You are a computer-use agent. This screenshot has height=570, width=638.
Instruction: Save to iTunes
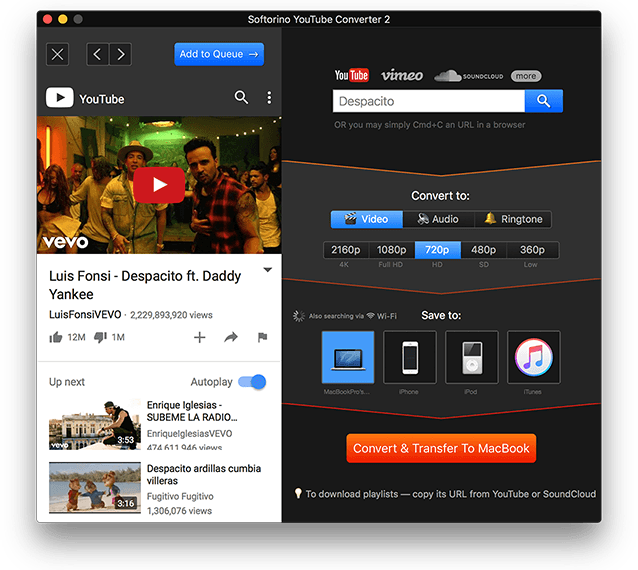tap(533, 357)
